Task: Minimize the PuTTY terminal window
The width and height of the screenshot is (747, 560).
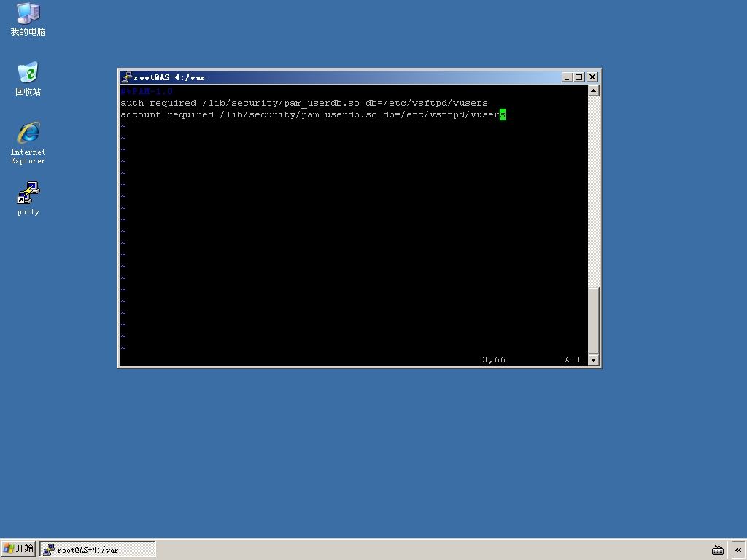Action: pyautogui.click(x=566, y=77)
